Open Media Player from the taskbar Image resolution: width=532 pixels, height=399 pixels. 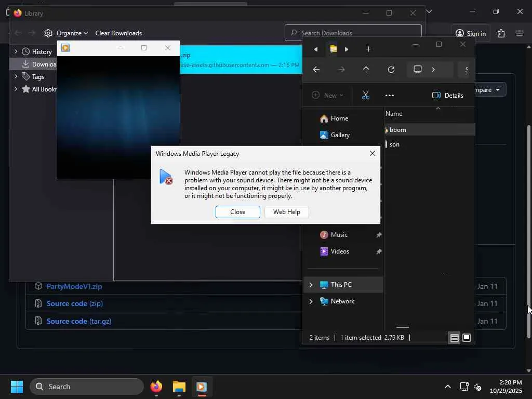(x=202, y=387)
